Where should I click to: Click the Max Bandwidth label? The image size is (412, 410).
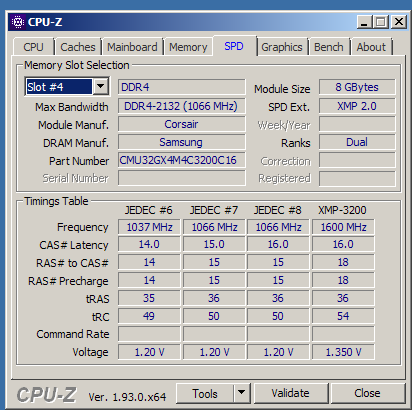pos(72,107)
